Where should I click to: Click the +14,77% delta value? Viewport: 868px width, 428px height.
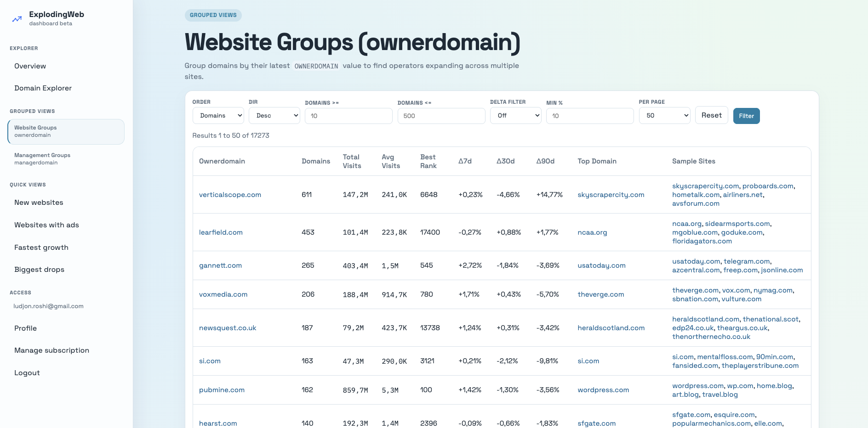point(549,195)
